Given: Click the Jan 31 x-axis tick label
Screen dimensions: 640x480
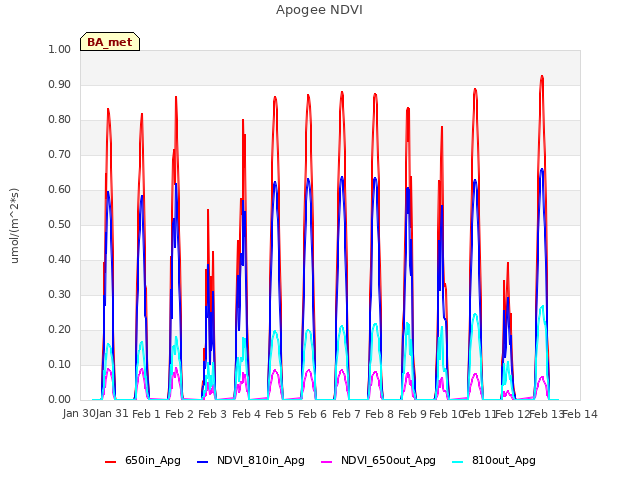Looking at the screenshot, I should (112, 413).
